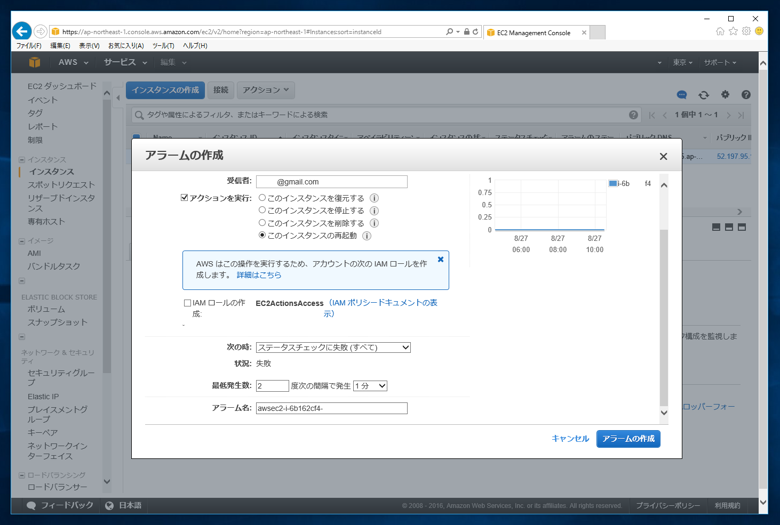Open the 表示(V) menu
Screen dimensions: 780x525
point(89,46)
